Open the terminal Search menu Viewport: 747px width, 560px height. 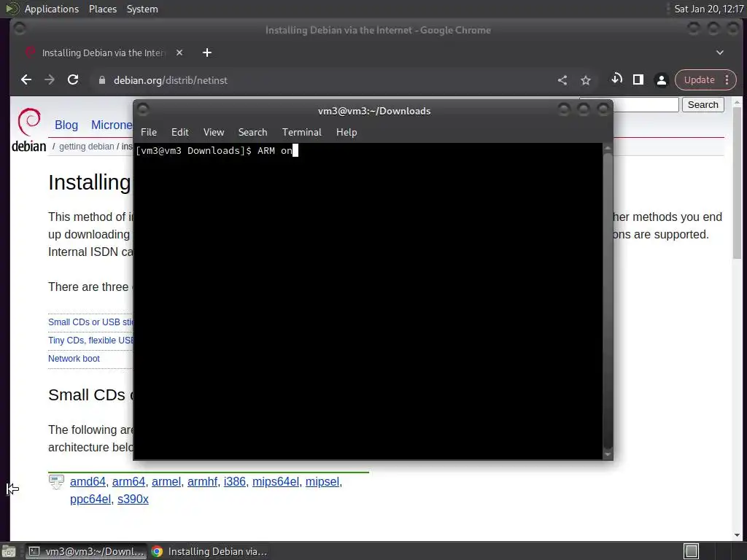[252, 133]
